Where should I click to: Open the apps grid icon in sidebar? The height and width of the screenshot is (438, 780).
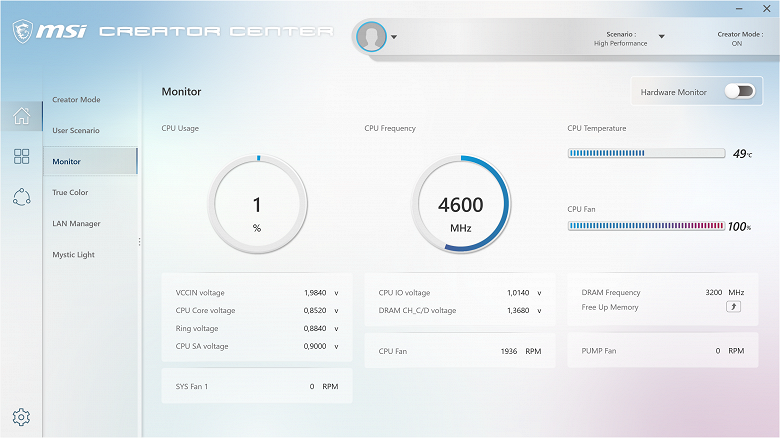point(21,156)
